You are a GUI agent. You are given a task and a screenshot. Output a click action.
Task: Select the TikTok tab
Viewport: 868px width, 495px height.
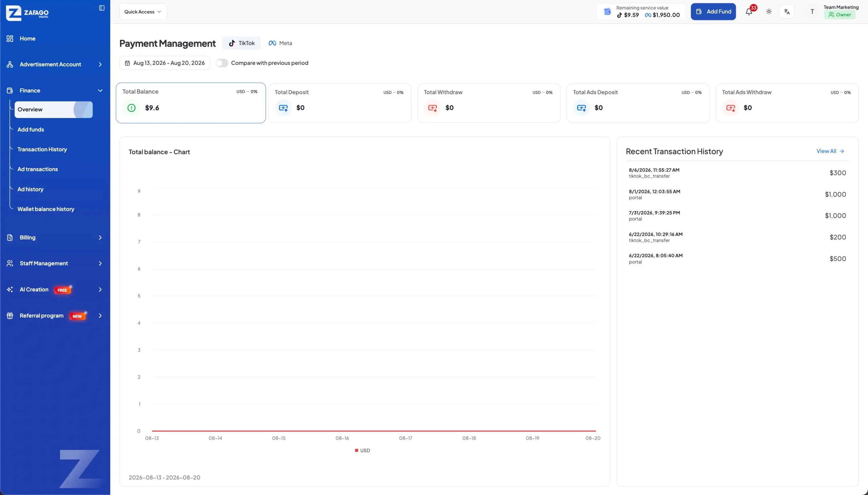(241, 43)
